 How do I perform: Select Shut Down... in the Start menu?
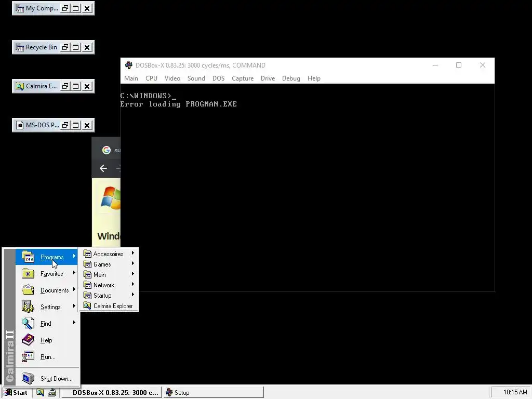click(x=47, y=378)
